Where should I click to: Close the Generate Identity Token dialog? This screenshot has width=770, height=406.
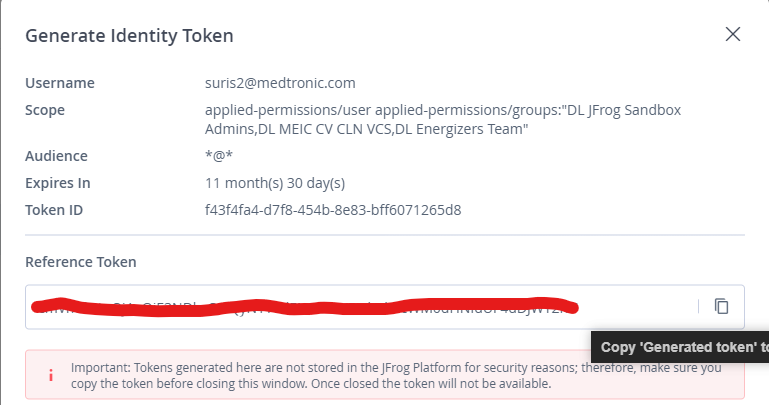733,34
